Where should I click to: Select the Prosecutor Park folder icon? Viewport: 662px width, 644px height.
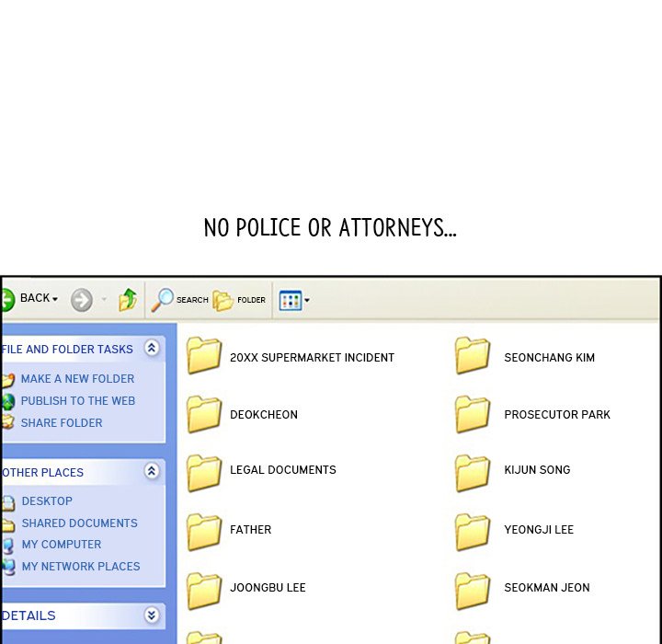click(473, 414)
